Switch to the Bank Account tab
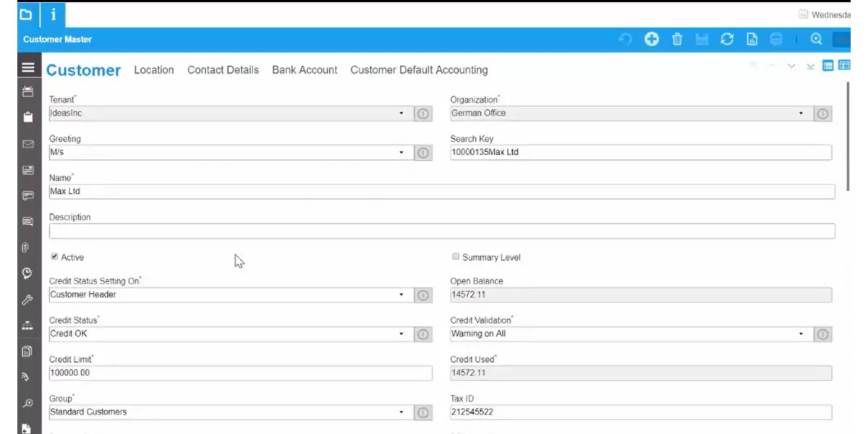 click(x=305, y=70)
